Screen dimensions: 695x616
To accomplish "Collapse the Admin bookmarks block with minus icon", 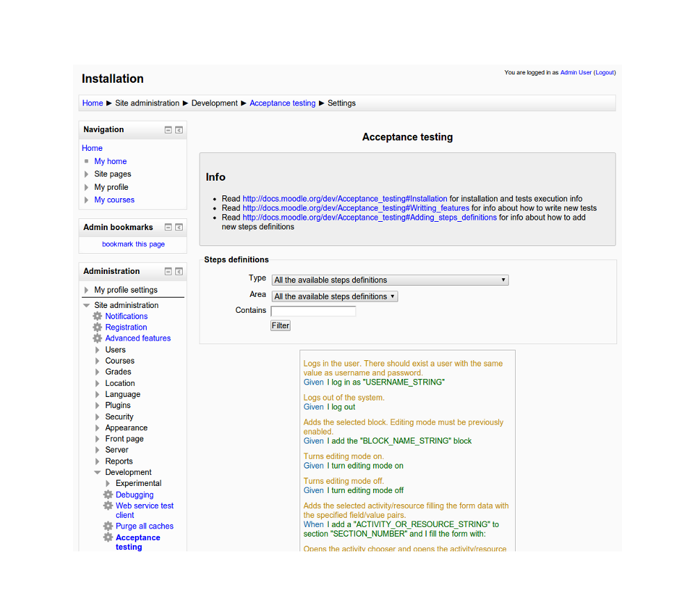I will (x=167, y=227).
